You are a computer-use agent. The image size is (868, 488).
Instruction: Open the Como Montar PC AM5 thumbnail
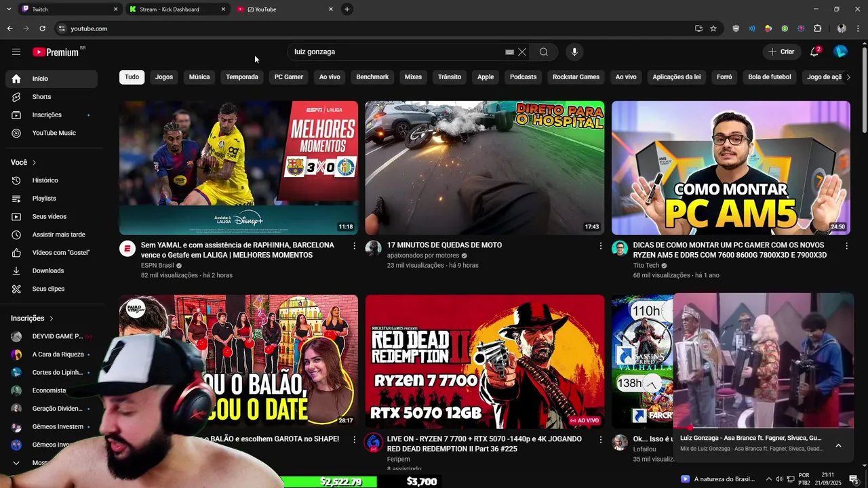point(731,168)
